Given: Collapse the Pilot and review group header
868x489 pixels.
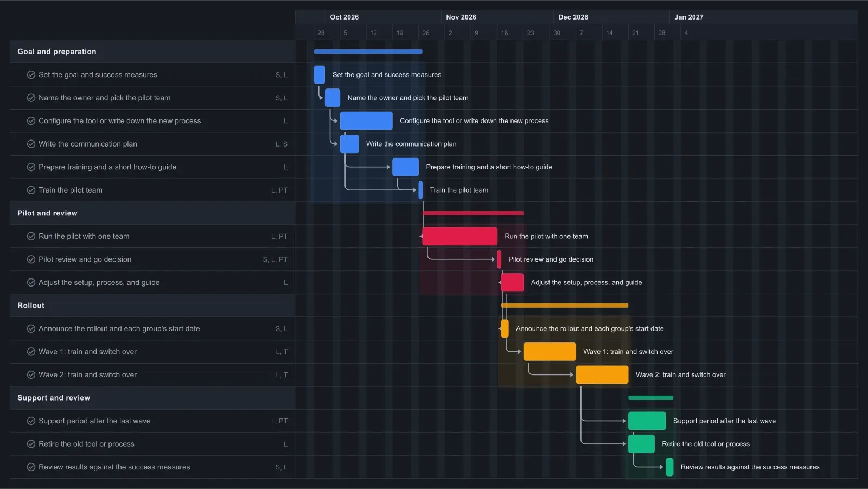Looking at the screenshot, I should pyautogui.click(x=152, y=213).
